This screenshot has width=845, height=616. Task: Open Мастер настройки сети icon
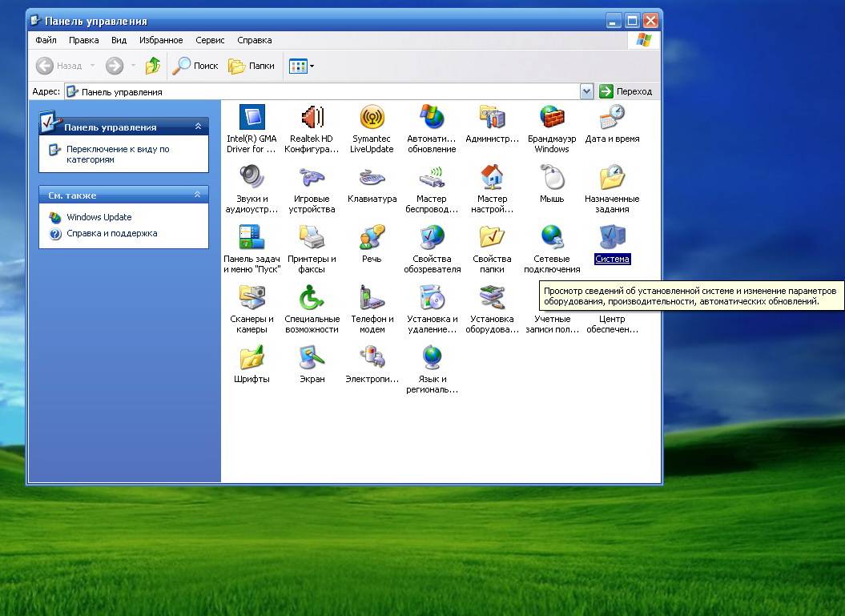(x=492, y=177)
